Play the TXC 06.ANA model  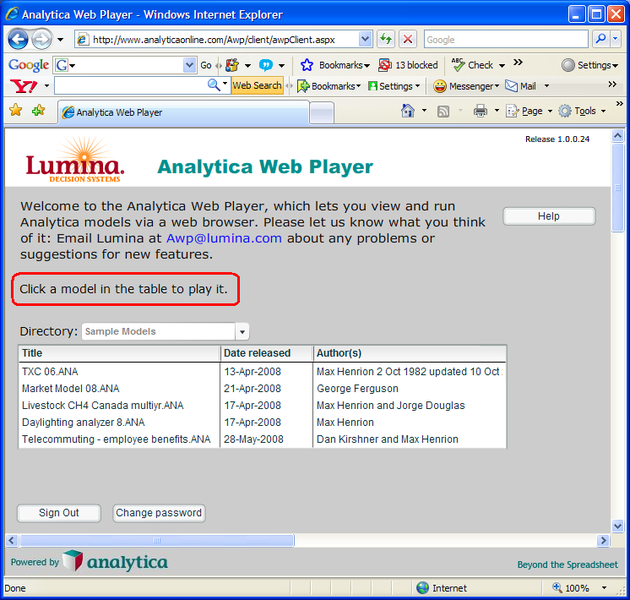click(x=262, y=372)
